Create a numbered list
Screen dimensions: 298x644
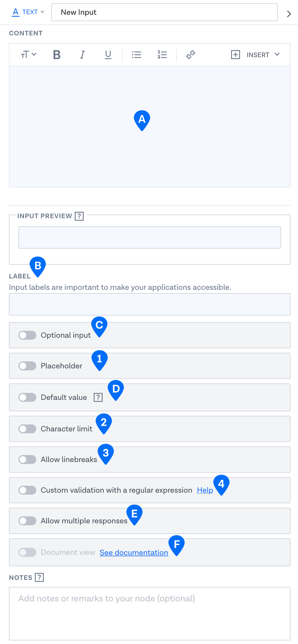162,55
